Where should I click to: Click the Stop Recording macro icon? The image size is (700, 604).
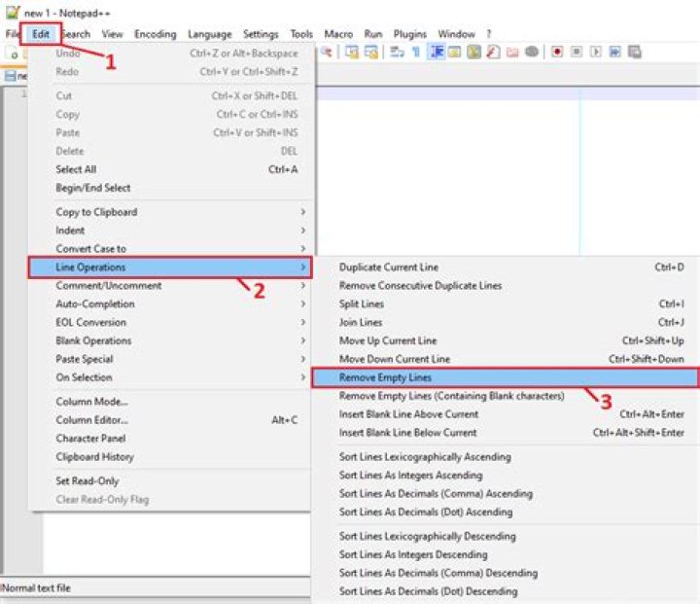pos(577,53)
